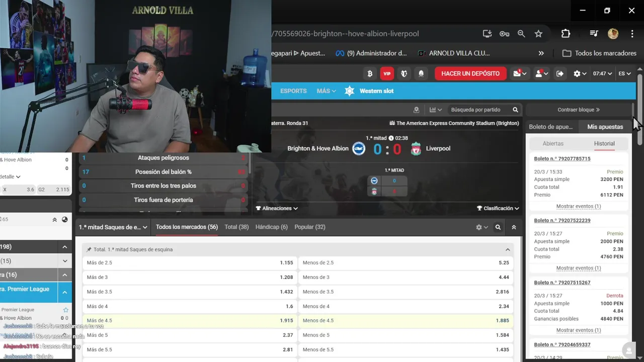Screen dimensions: 644x362
Task: Open the media control icon in Chrome
Action: point(594,34)
